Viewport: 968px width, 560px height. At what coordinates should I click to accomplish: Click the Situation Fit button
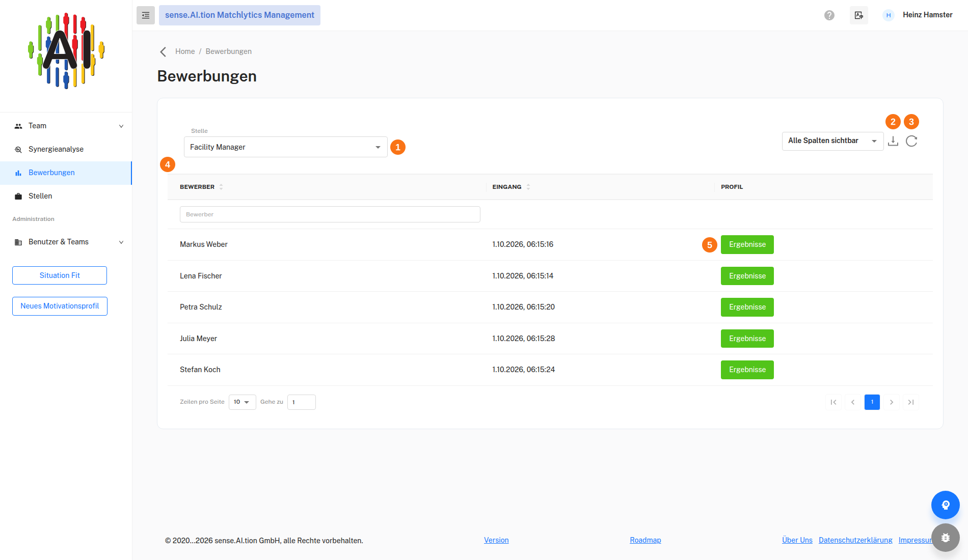(60, 275)
